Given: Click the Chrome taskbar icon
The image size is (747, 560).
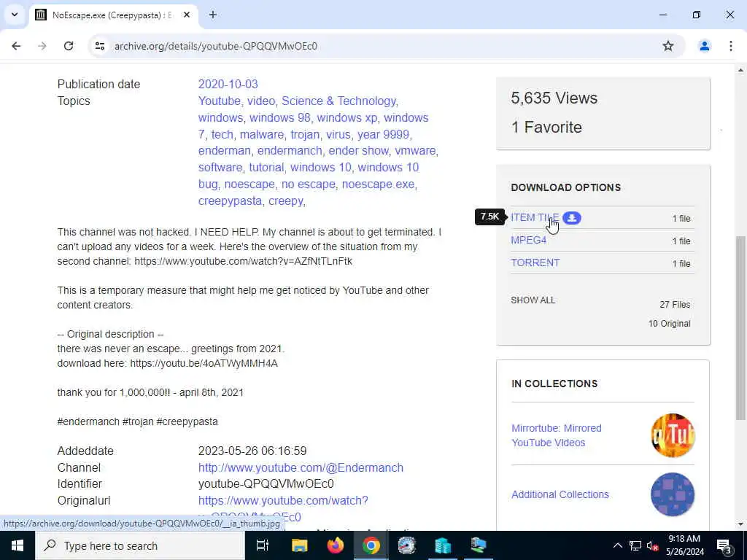Looking at the screenshot, I should pyautogui.click(x=371, y=545).
